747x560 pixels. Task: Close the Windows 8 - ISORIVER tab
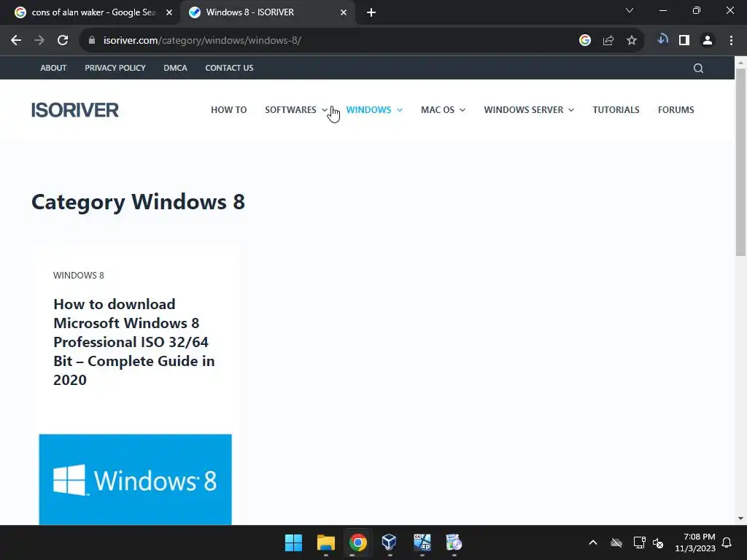click(x=344, y=12)
